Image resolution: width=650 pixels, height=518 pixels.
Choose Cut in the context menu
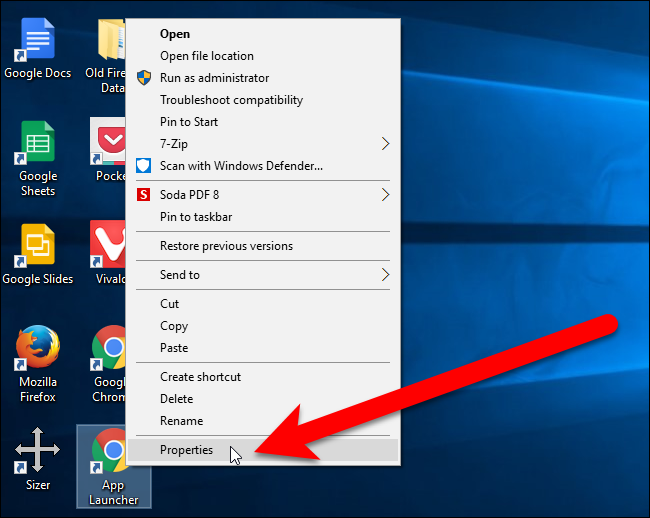click(x=263, y=304)
